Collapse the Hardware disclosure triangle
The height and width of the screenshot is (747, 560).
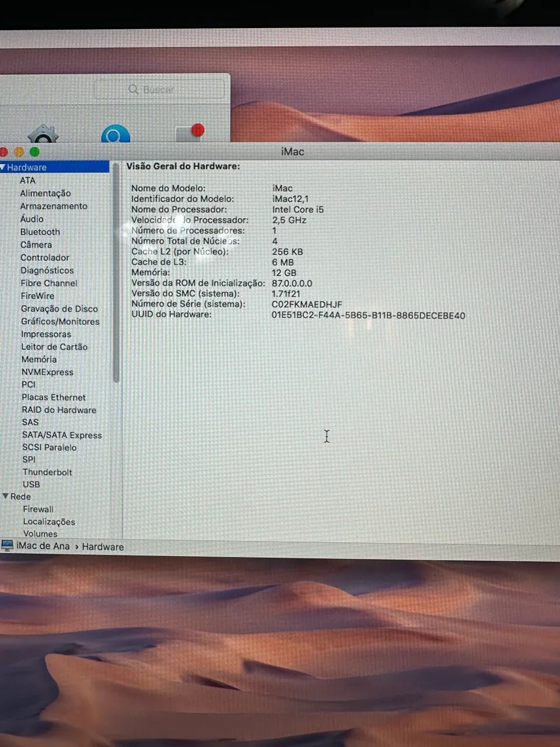(3, 167)
